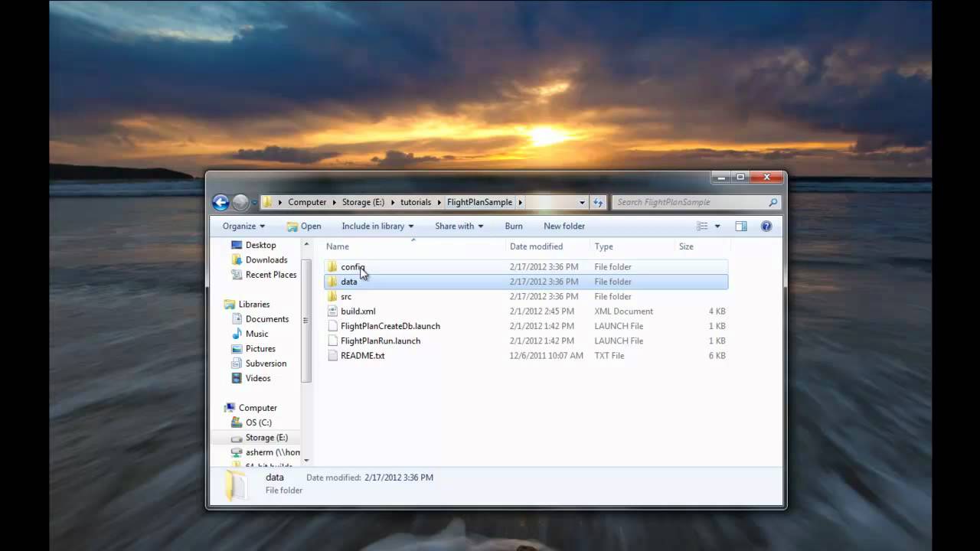
Task: Select the data folder icon
Action: 332,282
